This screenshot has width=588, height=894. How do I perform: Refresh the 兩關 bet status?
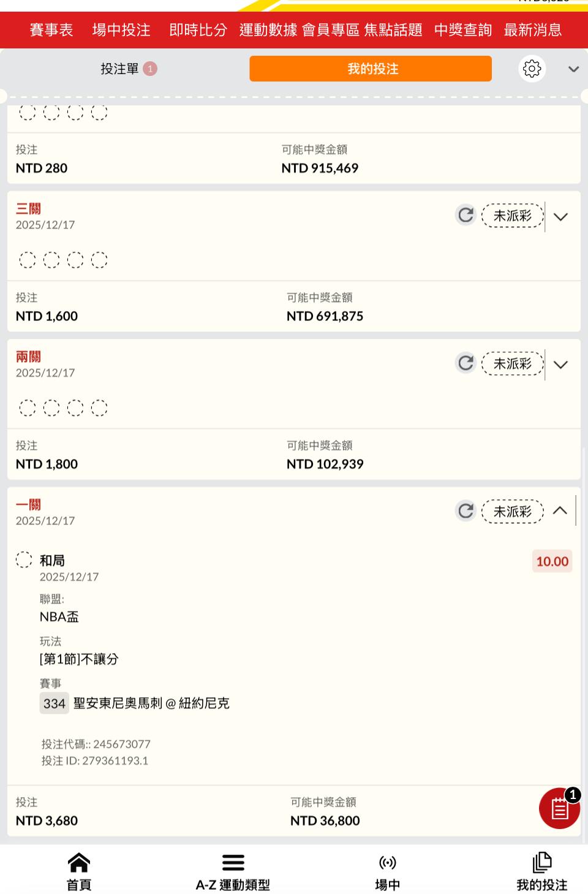pos(466,363)
